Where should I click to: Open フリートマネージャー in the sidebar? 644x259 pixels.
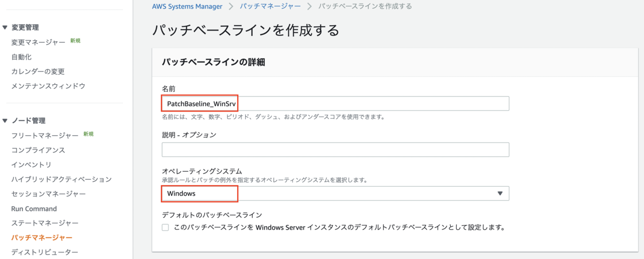click(x=45, y=135)
